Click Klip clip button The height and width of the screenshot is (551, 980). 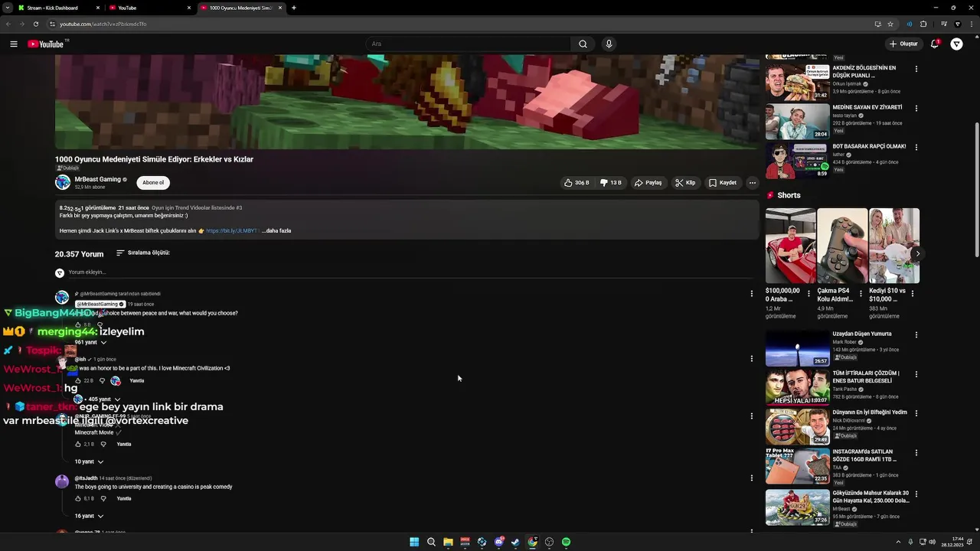pos(685,183)
